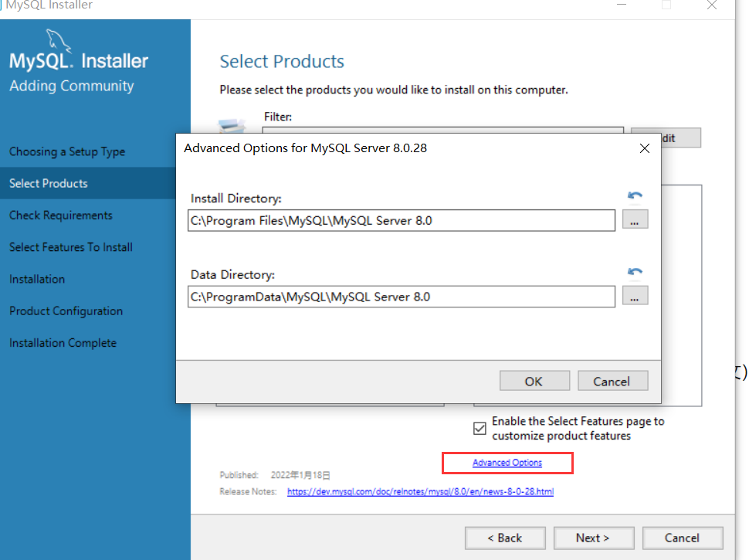Select Choosing a Setup Type step

coord(67,151)
